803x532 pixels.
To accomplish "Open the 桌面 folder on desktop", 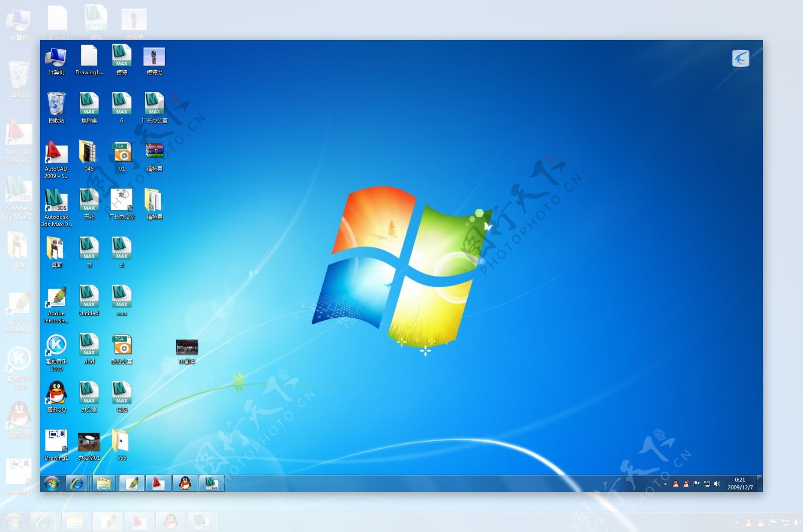I will [56, 252].
